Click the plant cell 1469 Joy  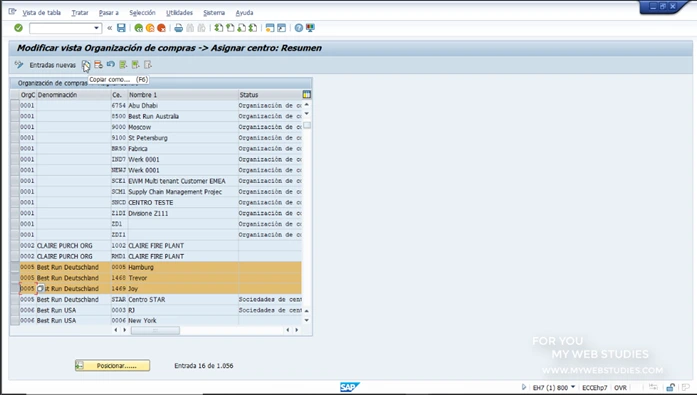(x=119, y=289)
